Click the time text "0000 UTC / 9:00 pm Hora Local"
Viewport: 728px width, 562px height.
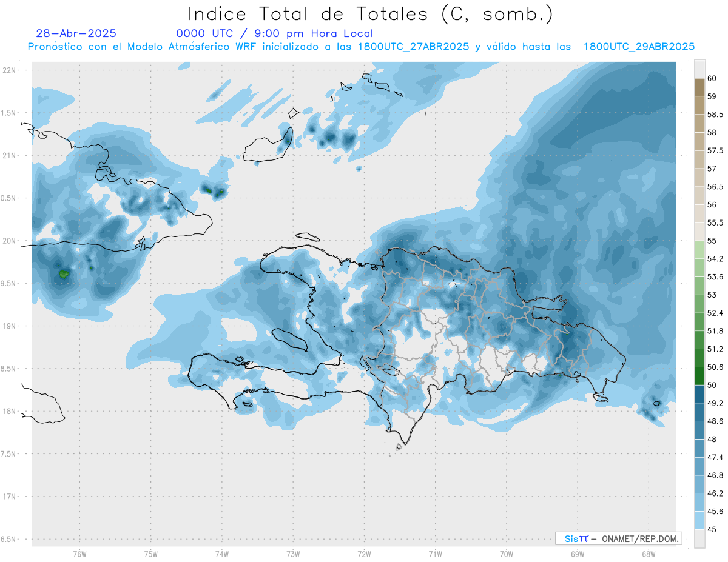coord(275,34)
